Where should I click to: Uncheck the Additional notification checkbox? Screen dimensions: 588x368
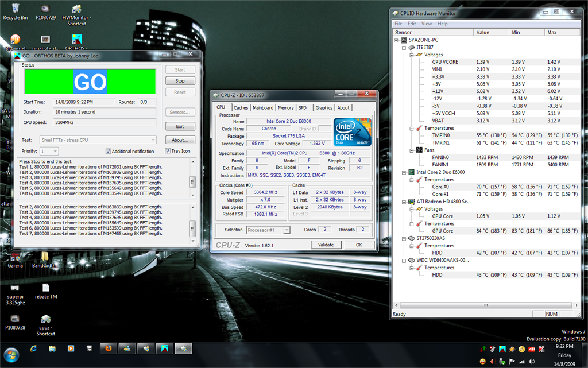pos(108,152)
